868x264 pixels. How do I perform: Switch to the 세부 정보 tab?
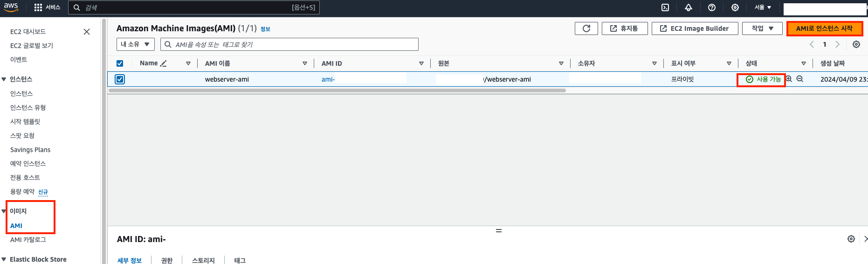point(130,260)
